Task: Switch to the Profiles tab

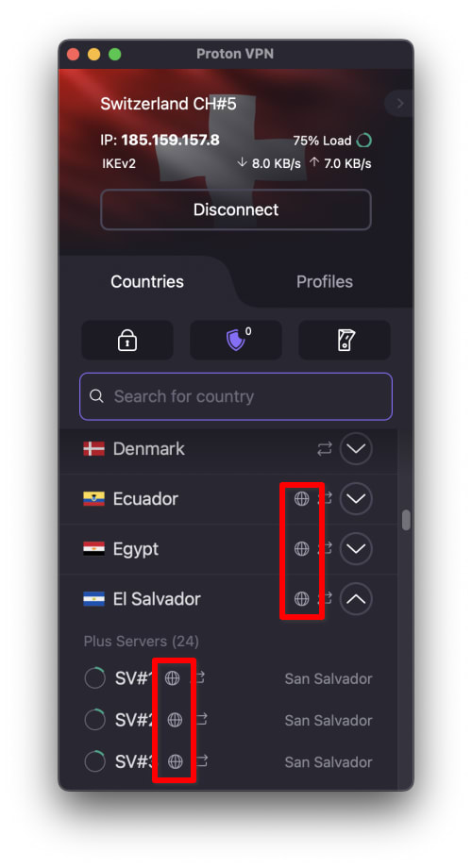Action: tap(324, 281)
